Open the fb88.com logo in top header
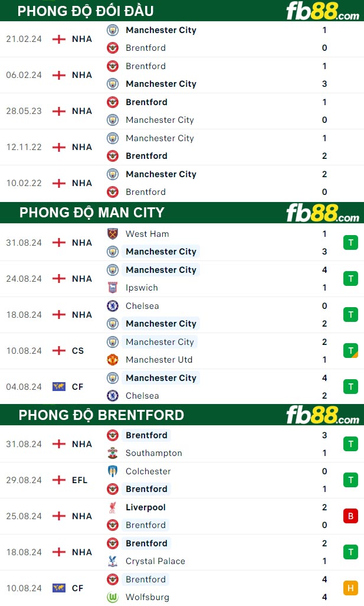The width and height of the screenshot is (364, 606). (x=322, y=11)
